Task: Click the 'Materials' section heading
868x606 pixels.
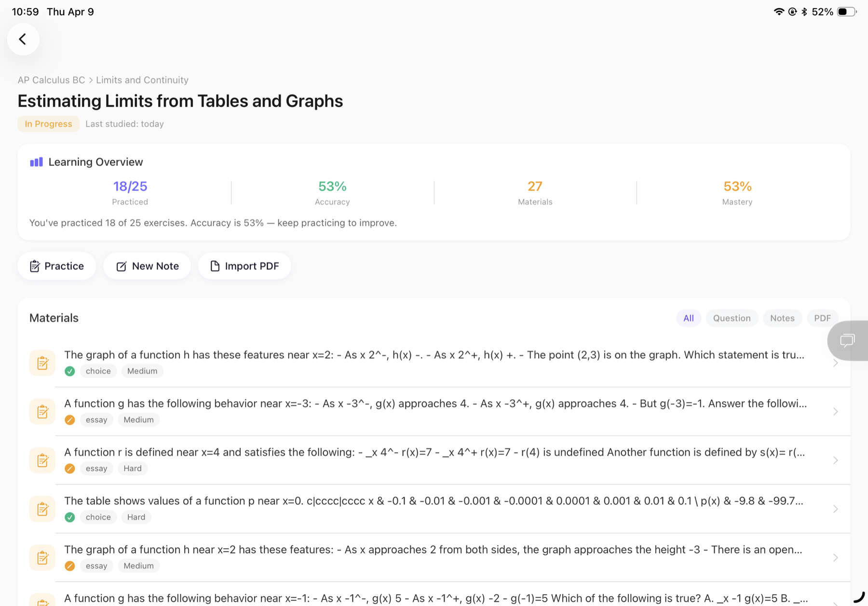Action: [x=54, y=318]
